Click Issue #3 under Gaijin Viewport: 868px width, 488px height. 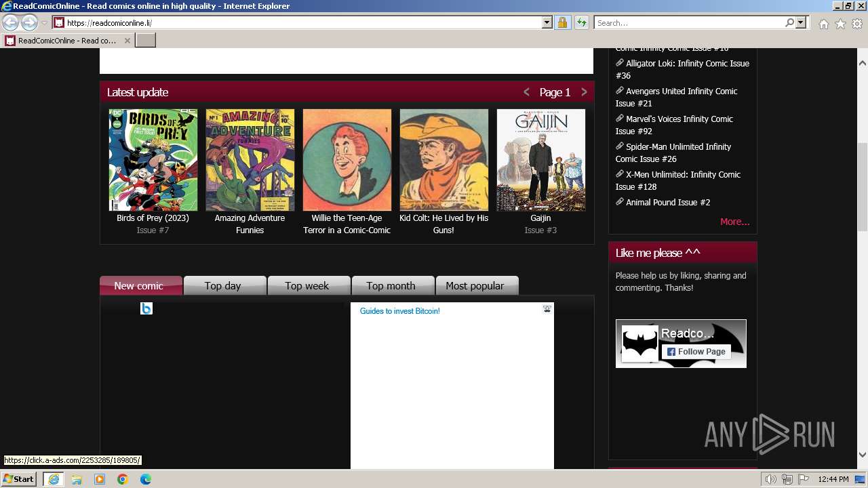tap(540, 230)
